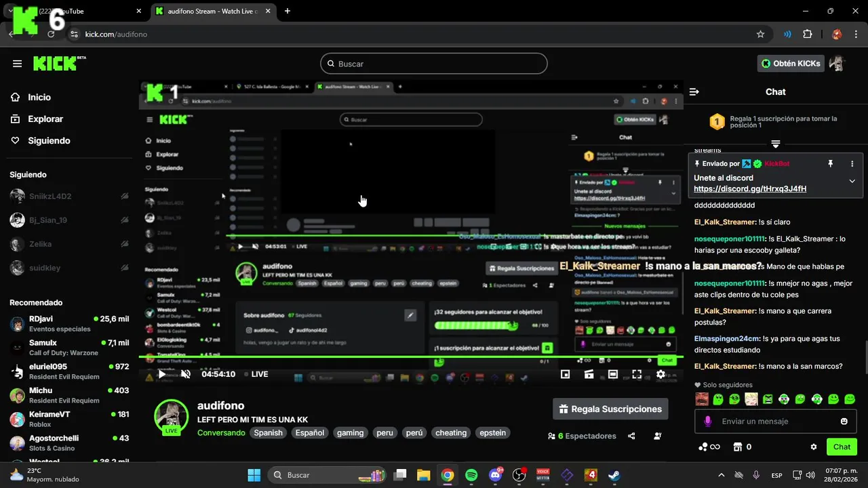The width and height of the screenshot is (868, 488).
Task: Unpin the pinned KickBot message
Action: [830, 164]
